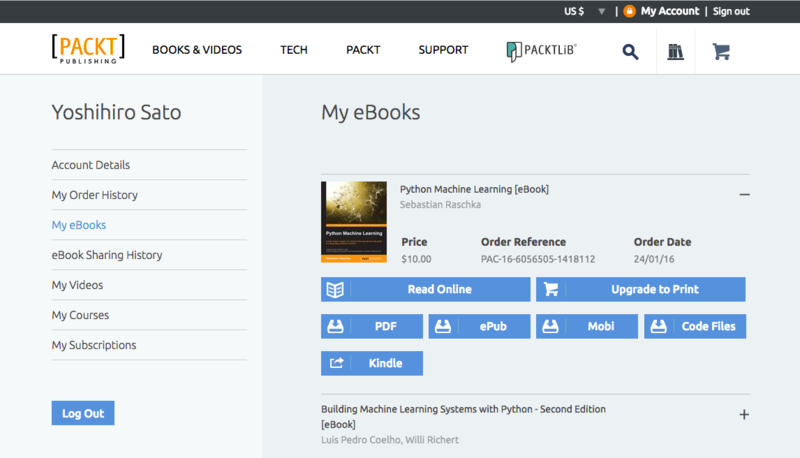This screenshot has height=458, width=800.
Task: Click the Order Reference column label
Action: coord(523,242)
